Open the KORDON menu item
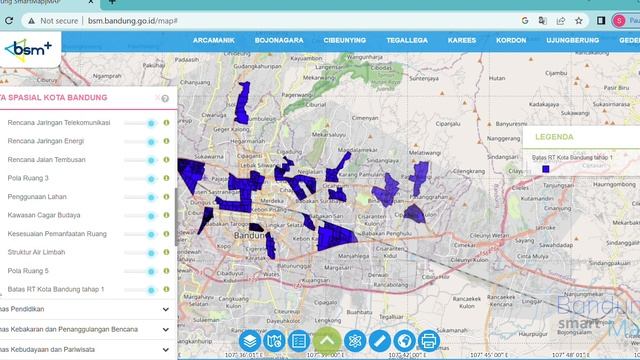The height and width of the screenshot is (360, 640). (x=511, y=40)
